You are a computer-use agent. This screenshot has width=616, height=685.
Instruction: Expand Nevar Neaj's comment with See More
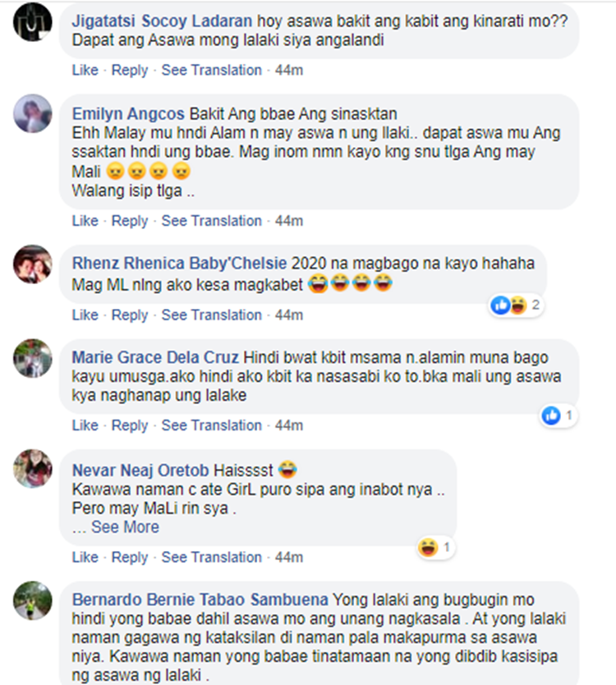[125, 526]
